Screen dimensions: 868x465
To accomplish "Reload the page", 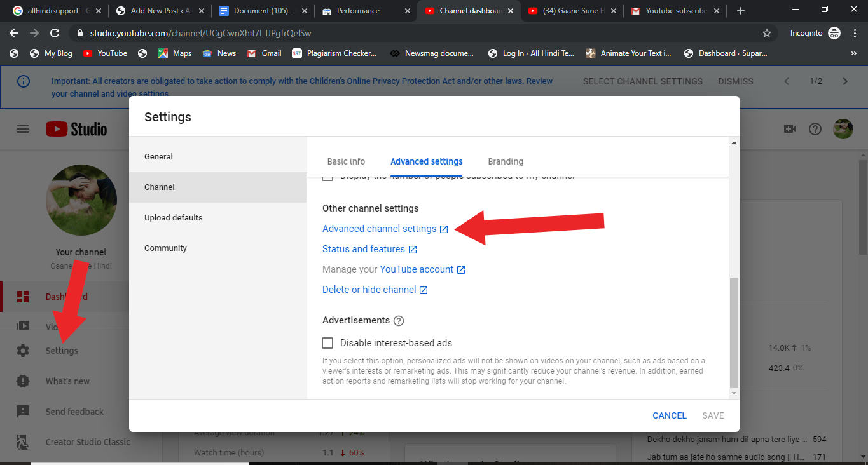I will click(55, 33).
